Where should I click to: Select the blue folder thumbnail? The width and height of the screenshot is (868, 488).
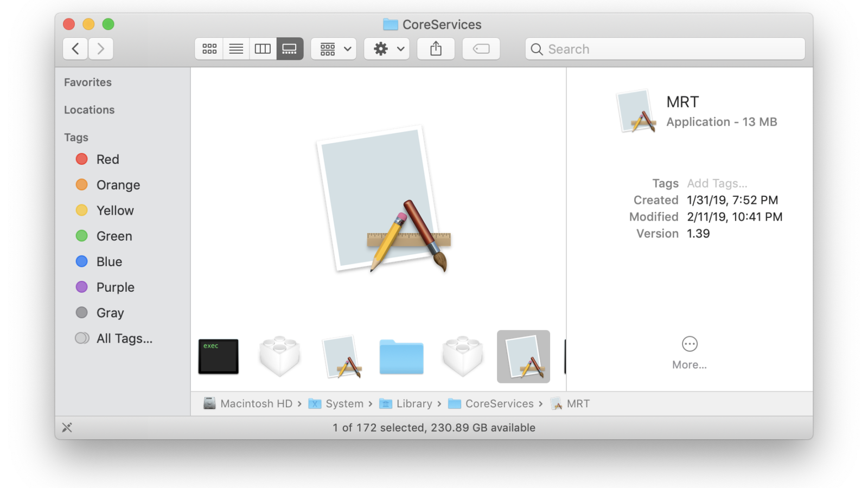(401, 357)
